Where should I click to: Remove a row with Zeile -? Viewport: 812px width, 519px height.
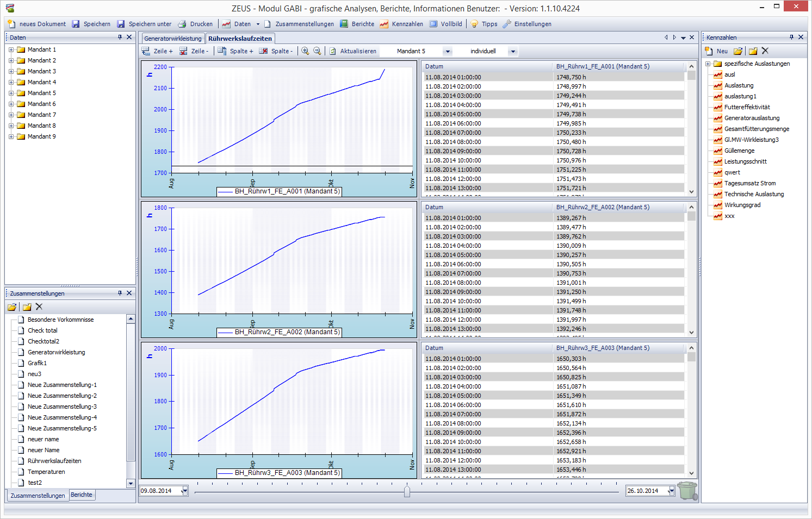[x=194, y=51]
